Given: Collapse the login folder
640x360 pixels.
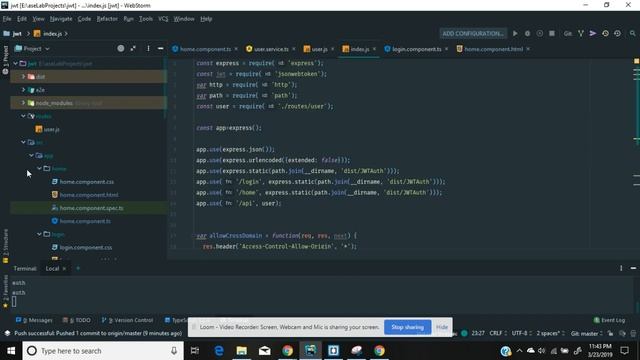Looking at the screenshot, I should (40, 234).
